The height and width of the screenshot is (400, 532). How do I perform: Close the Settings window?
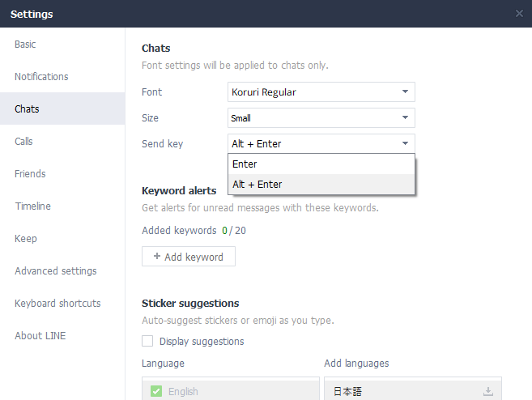[519, 14]
